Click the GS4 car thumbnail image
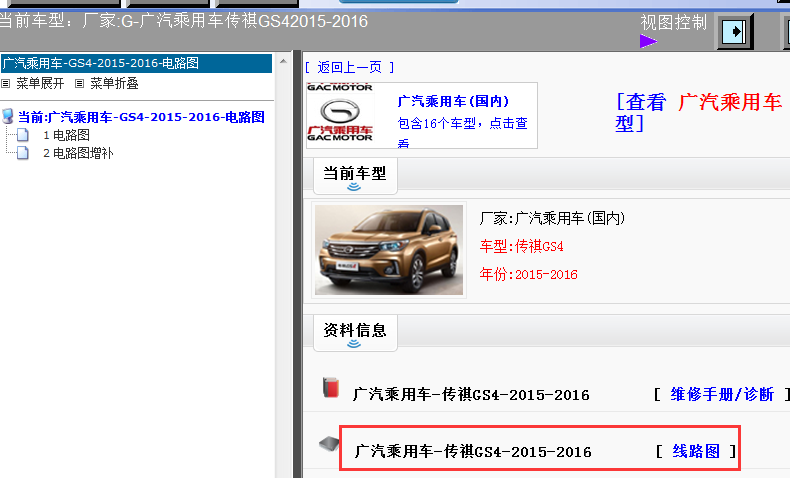The width and height of the screenshot is (790, 478). tap(389, 250)
